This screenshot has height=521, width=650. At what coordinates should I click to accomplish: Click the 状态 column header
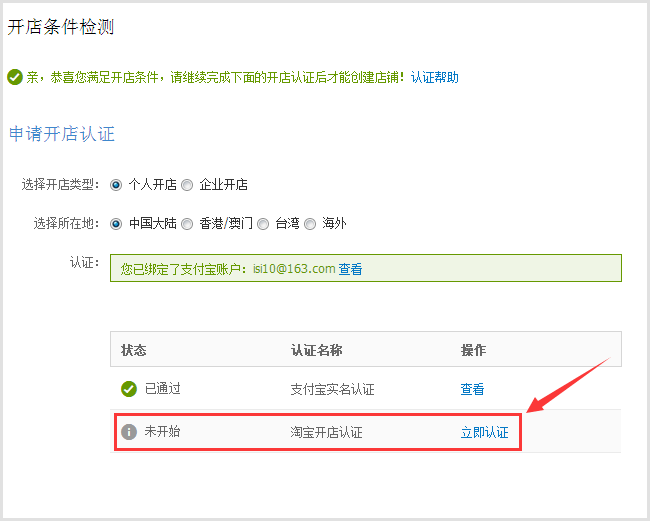(133, 350)
